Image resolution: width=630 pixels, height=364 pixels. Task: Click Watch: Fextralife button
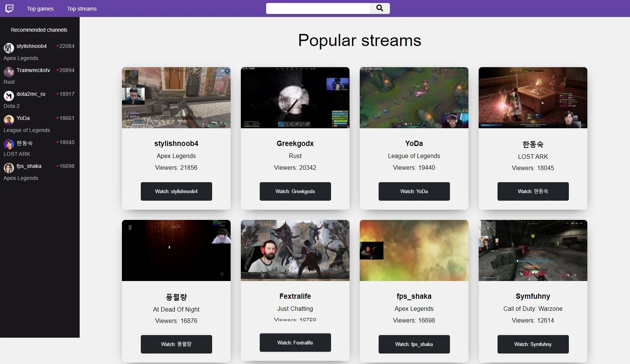tap(295, 342)
